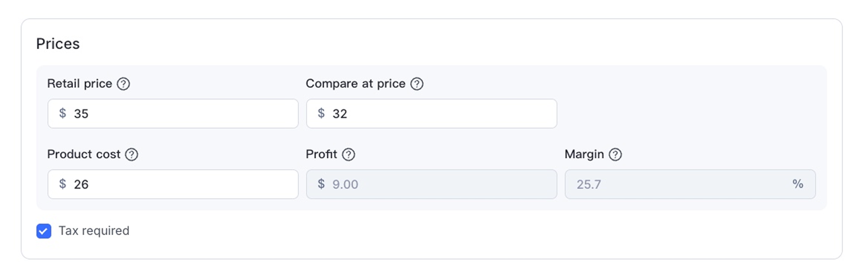The image size is (868, 277).
Task: Click the Compare at price help icon
Action: (417, 84)
